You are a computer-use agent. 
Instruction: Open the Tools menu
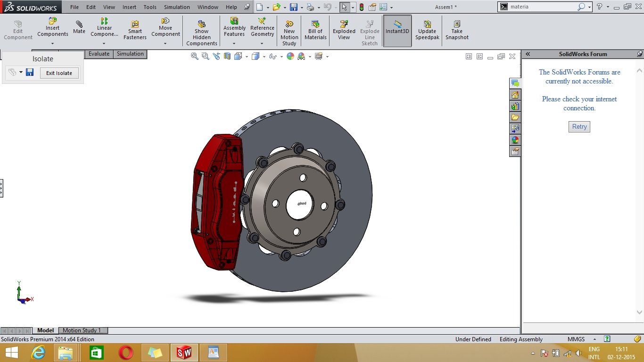tap(150, 7)
